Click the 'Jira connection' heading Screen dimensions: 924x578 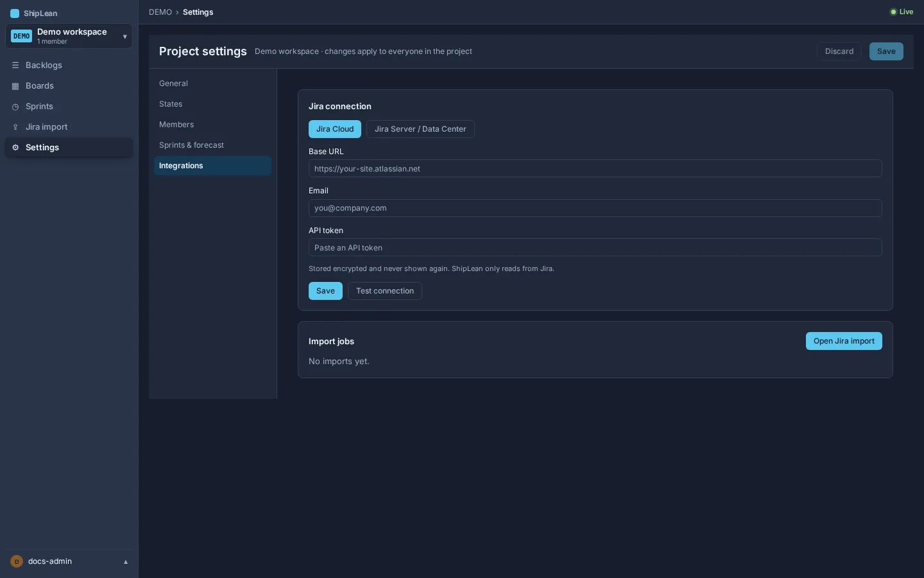[340, 107]
